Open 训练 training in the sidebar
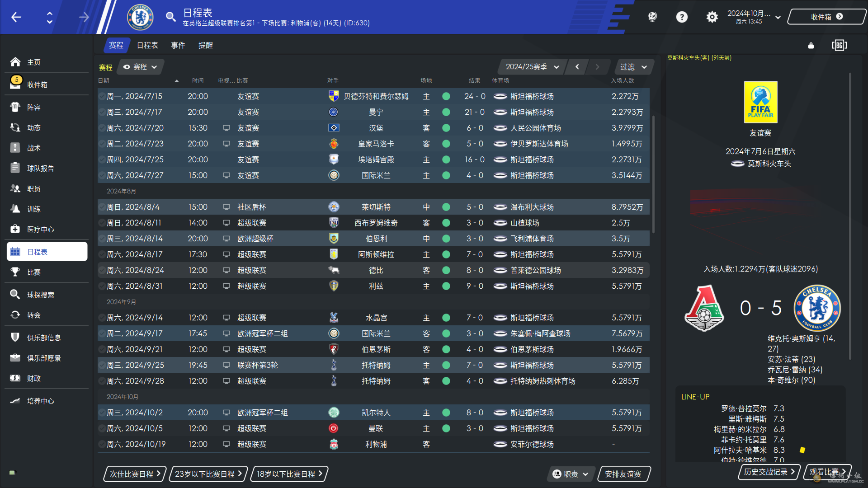This screenshot has height=488, width=868. (47, 209)
